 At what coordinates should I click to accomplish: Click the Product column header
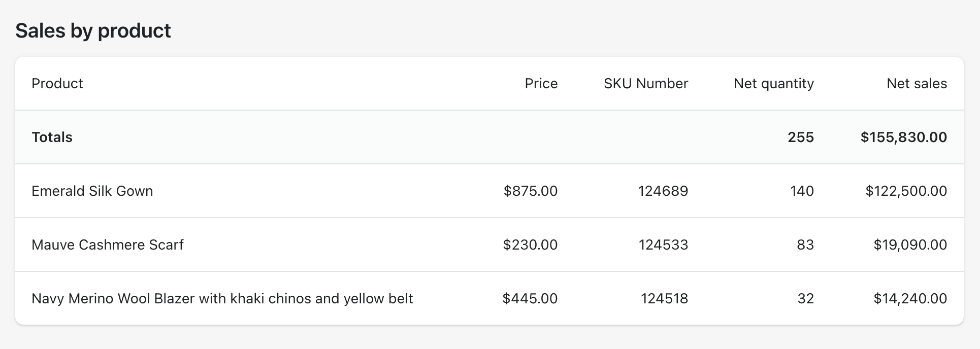(57, 83)
